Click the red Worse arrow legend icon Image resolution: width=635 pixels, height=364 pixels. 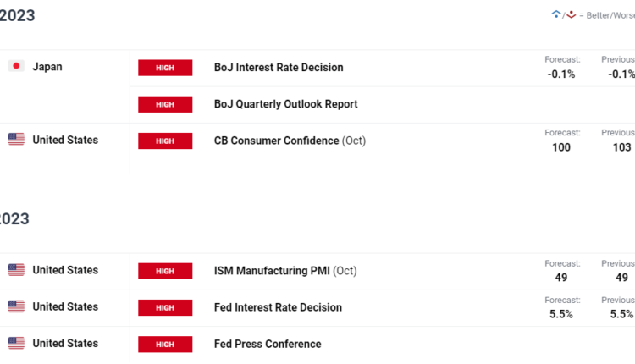571,14
